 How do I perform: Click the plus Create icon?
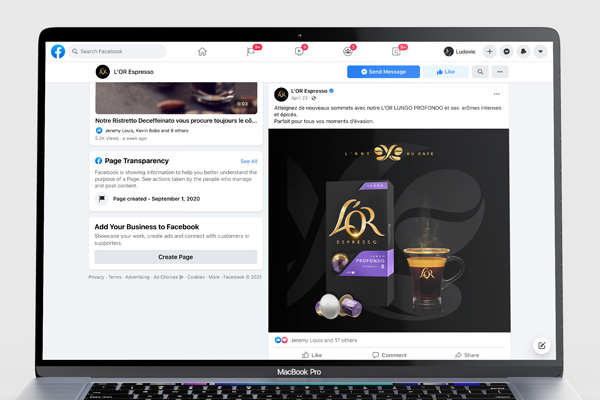pyautogui.click(x=489, y=51)
